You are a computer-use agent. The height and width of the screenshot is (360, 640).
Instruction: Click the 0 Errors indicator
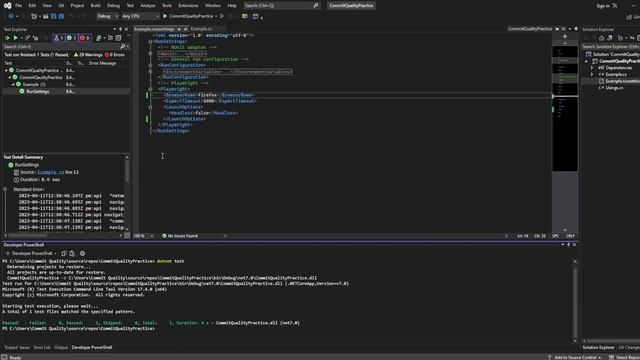tap(115, 55)
